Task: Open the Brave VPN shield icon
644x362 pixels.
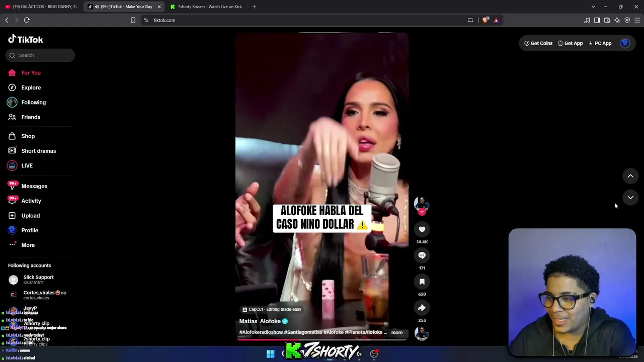Action: pos(627,20)
